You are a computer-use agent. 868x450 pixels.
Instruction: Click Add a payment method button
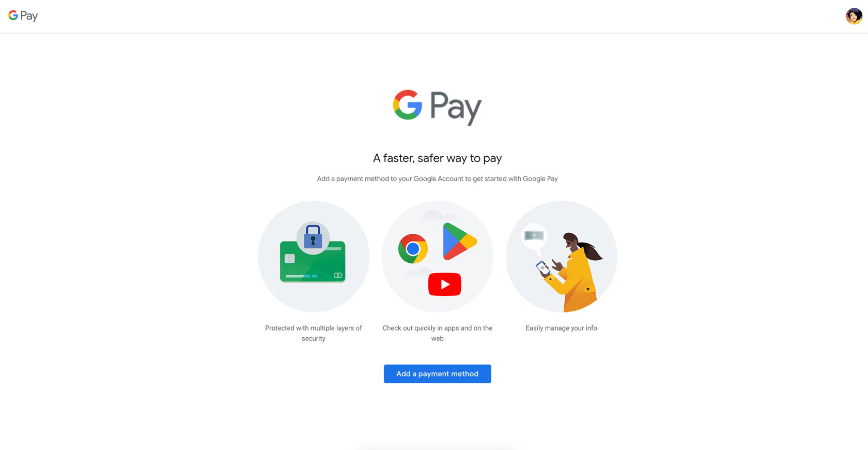pyautogui.click(x=437, y=374)
